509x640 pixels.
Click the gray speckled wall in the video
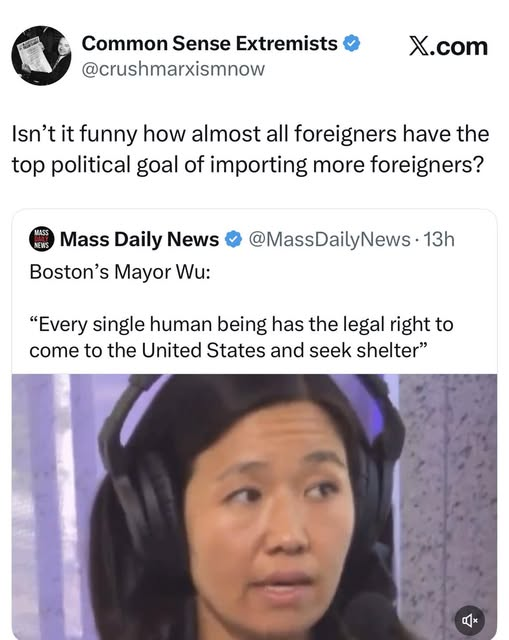click(449, 490)
